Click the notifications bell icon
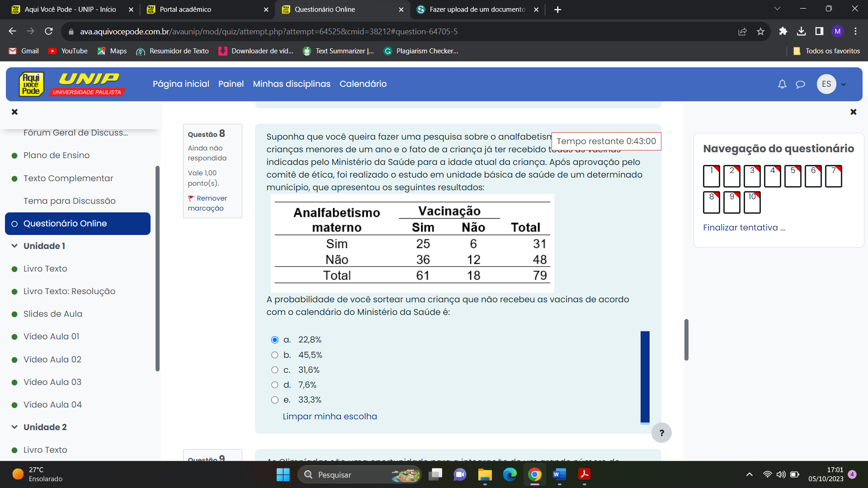Screen dimensions: 868x488 782,84
